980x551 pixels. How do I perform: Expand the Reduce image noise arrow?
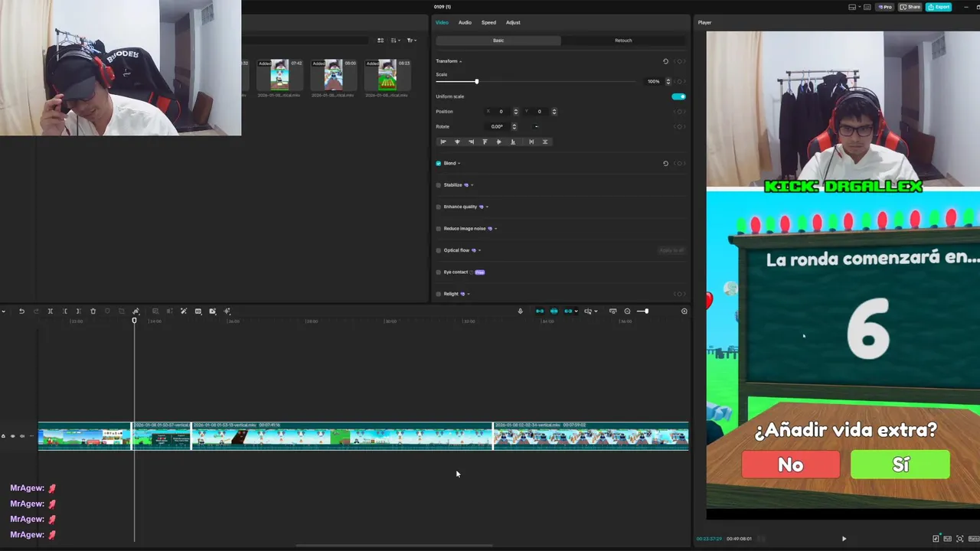click(x=495, y=228)
